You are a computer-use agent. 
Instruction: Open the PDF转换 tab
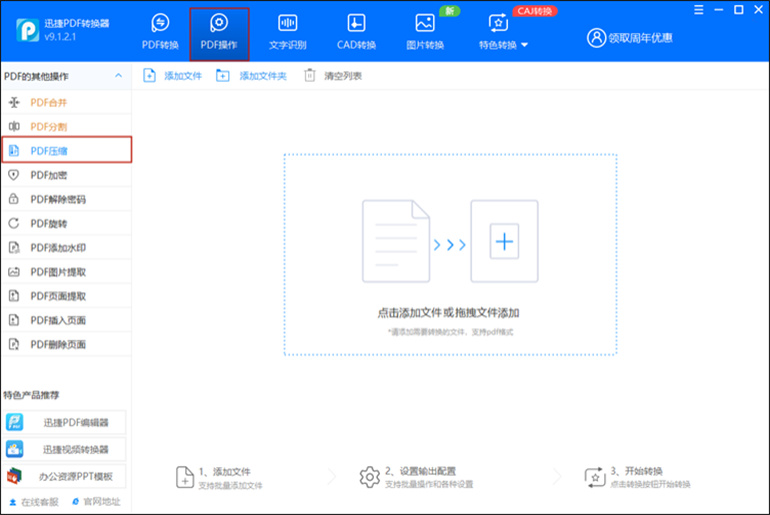click(160, 32)
